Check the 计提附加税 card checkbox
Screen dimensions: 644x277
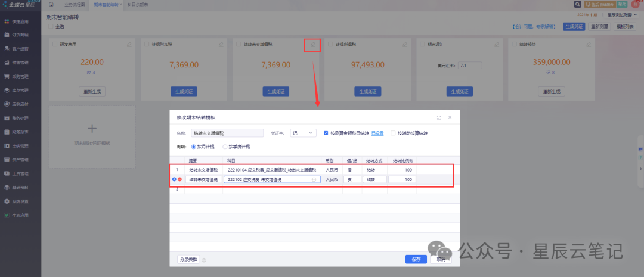147,44
